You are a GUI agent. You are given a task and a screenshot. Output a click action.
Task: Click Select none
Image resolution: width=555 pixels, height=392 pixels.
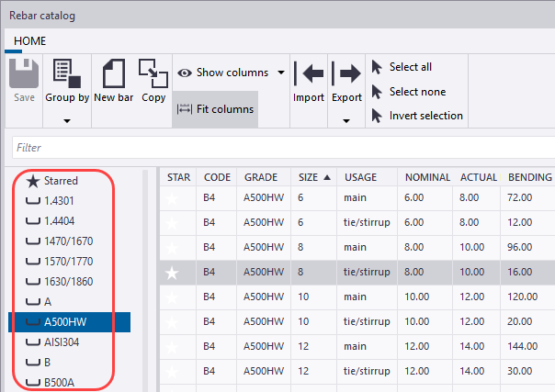417,92
